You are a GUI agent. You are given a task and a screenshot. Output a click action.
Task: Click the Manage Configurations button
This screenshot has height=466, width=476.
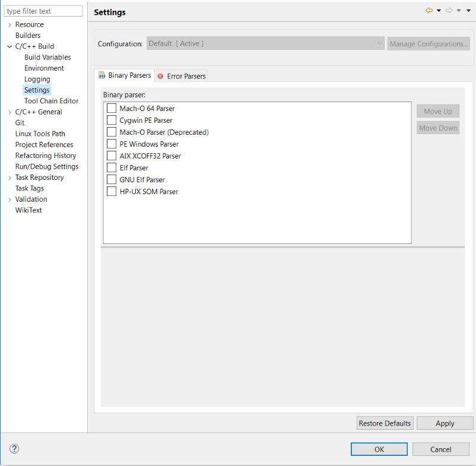[429, 44]
